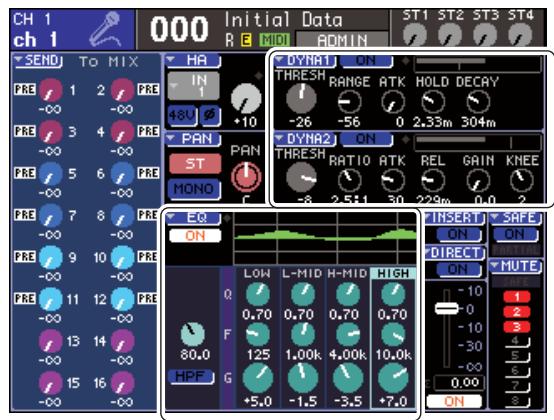Toggle DYNA1 ON button
Image resolution: width=554 pixels, height=420 pixels.
(x=366, y=61)
